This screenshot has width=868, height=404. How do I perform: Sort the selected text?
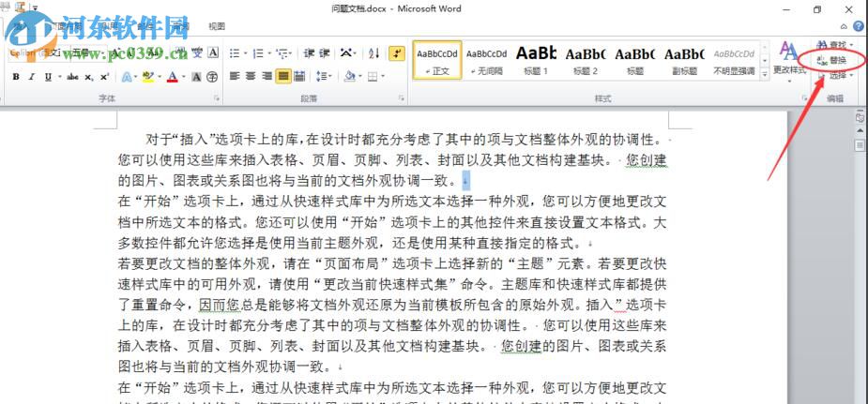[x=374, y=53]
